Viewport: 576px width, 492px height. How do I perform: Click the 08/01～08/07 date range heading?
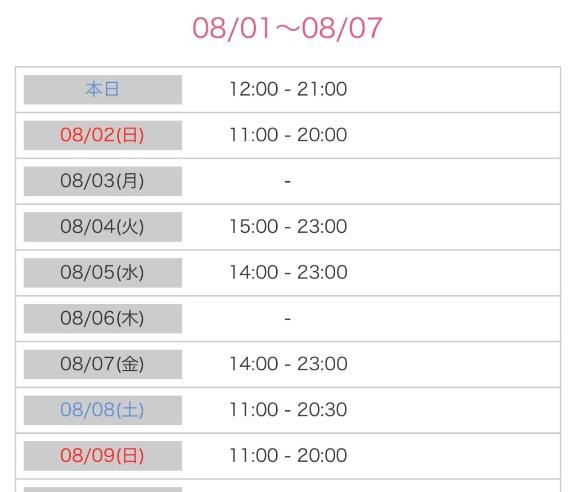click(x=287, y=28)
